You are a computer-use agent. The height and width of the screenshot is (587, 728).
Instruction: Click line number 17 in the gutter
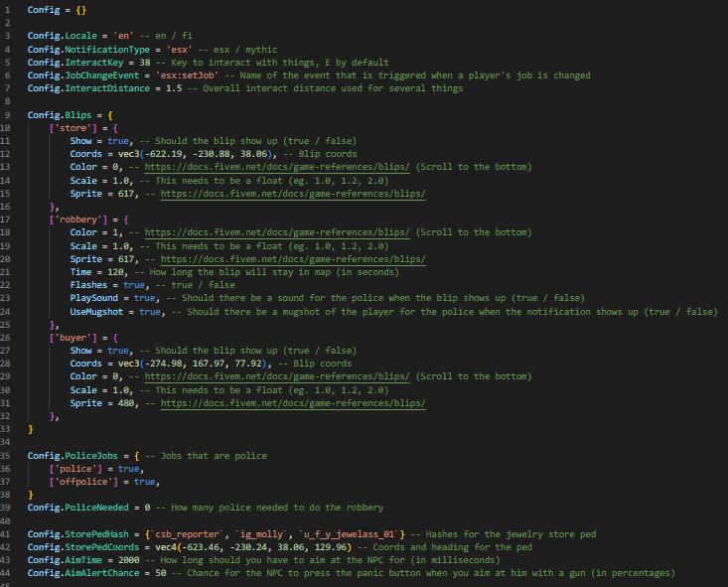coord(5,220)
